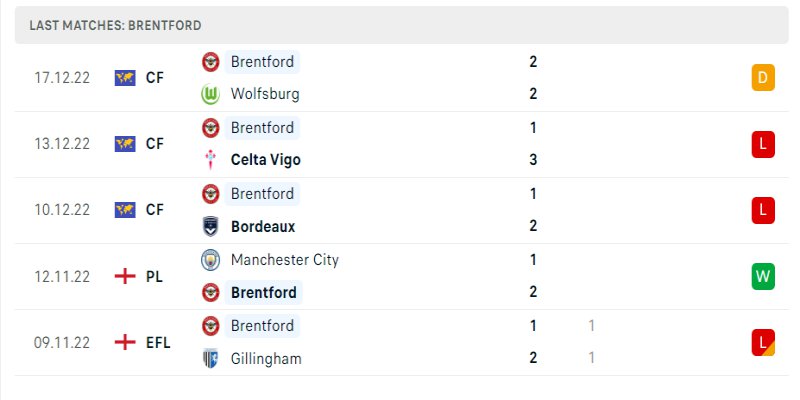
Task: Click world flag icon for 17.12.22 match
Action: point(125,78)
